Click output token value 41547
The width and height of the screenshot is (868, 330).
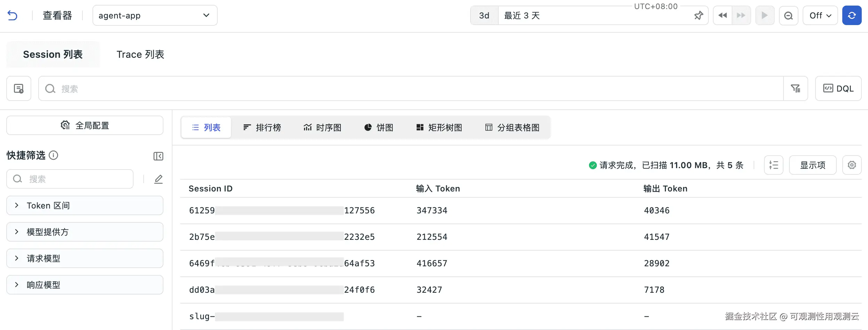(x=657, y=237)
